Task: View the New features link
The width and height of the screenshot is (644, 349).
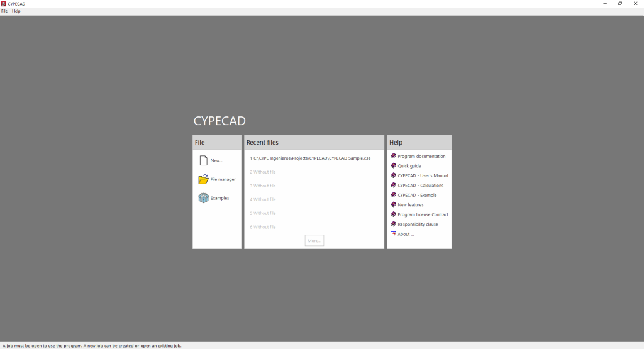Action: 410,205
